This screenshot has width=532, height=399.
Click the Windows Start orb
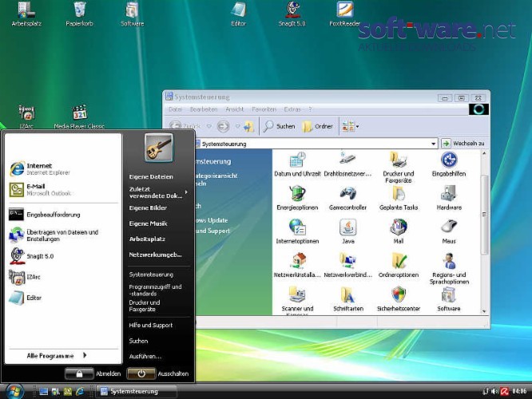14,392
